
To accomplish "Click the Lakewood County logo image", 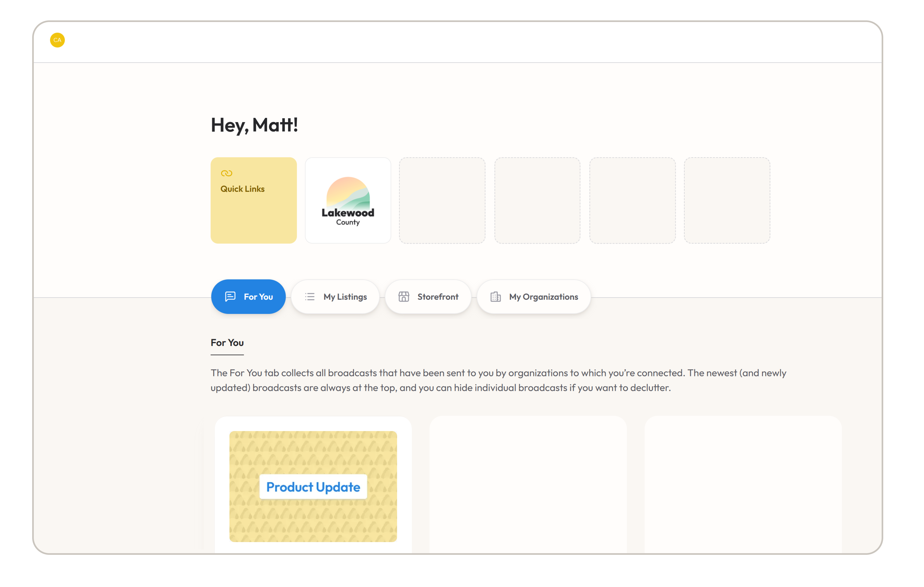I will (348, 200).
